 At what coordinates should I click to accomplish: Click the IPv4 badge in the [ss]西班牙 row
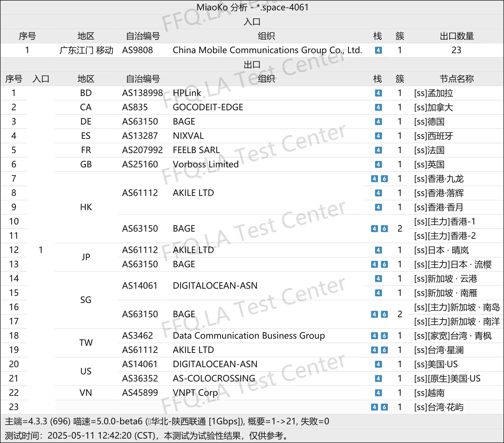(378, 136)
